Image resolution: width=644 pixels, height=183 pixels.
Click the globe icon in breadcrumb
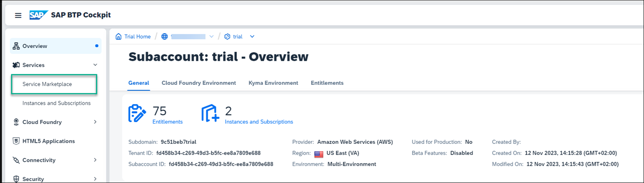164,36
